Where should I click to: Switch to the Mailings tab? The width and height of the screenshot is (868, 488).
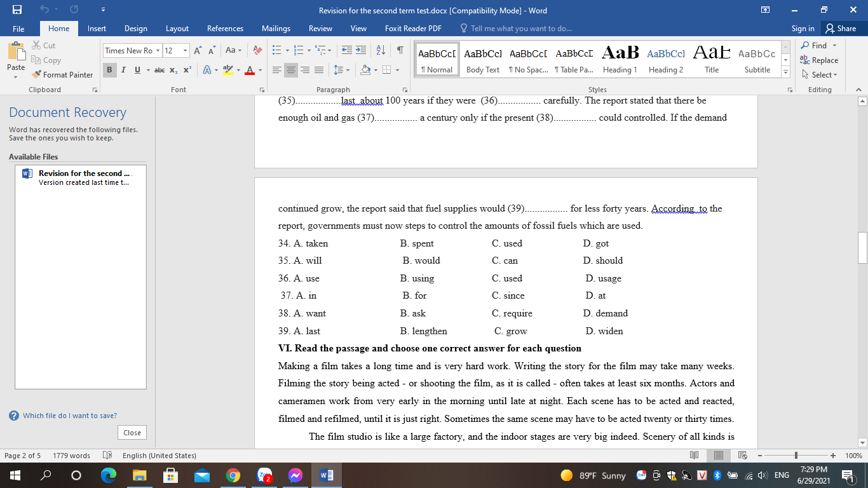(x=276, y=29)
